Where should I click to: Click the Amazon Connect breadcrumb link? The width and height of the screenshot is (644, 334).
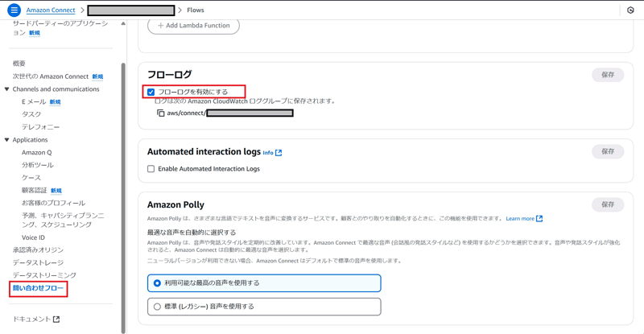[51, 10]
